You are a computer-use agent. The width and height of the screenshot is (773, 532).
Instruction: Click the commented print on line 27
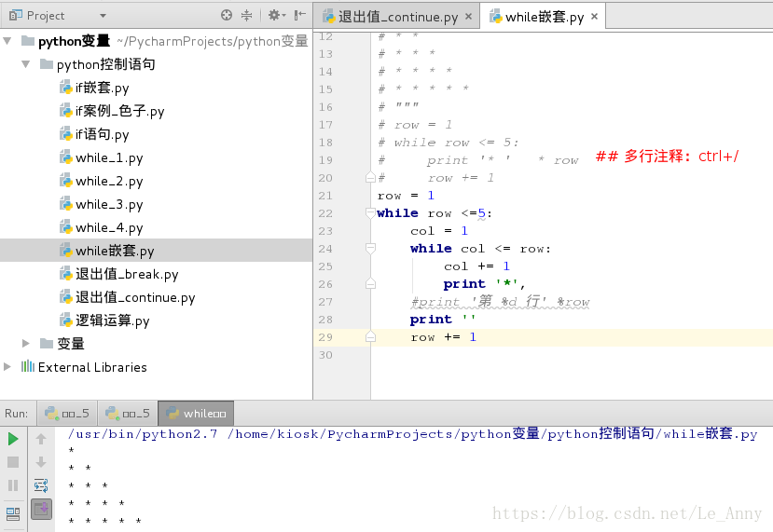pos(500,302)
